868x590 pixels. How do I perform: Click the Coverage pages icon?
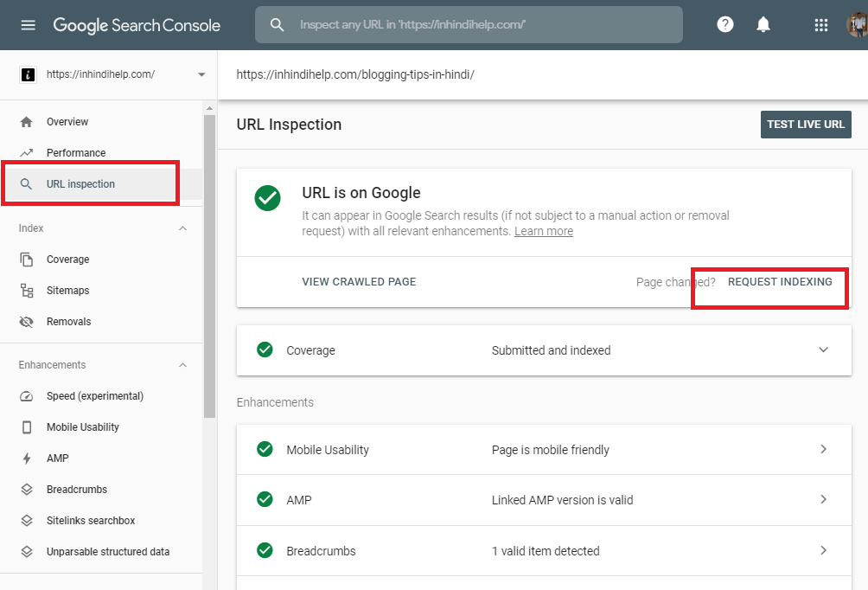(x=27, y=260)
